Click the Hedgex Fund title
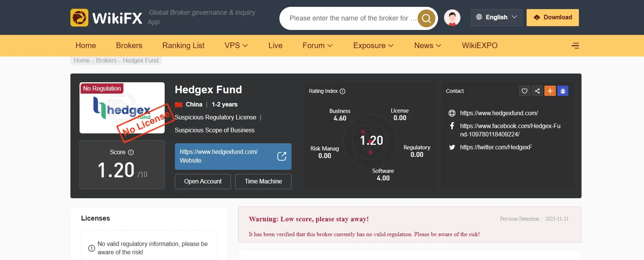 (208, 90)
